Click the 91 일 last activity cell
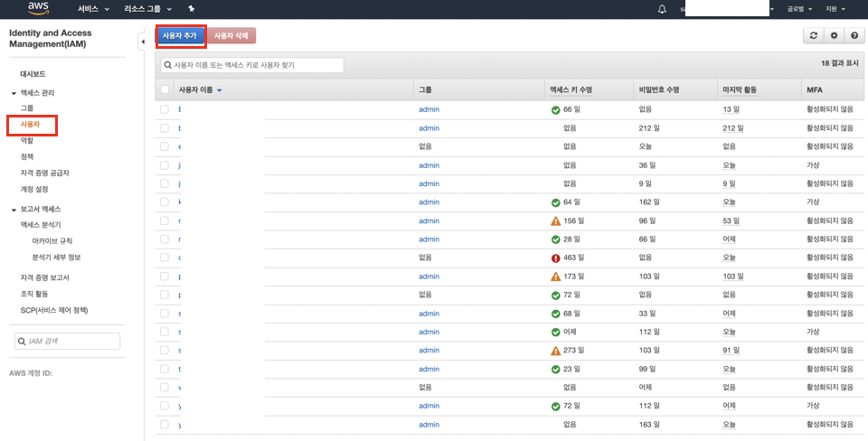The height and width of the screenshot is (441, 868). [x=731, y=351]
